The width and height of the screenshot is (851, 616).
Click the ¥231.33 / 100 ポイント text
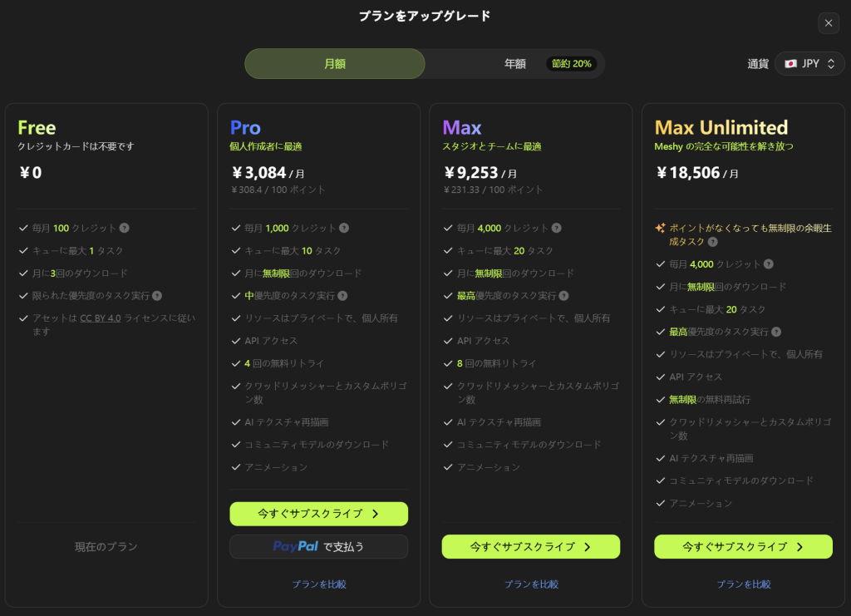click(493, 190)
